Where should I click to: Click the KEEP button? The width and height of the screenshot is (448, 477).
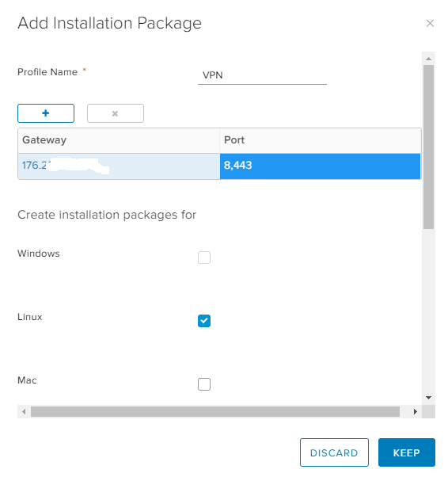pos(407,452)
